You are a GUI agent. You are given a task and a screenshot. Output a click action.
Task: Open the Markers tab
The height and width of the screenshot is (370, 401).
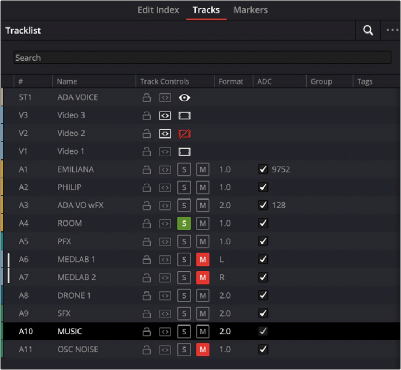pyautogui.click(x=251, y=10)
